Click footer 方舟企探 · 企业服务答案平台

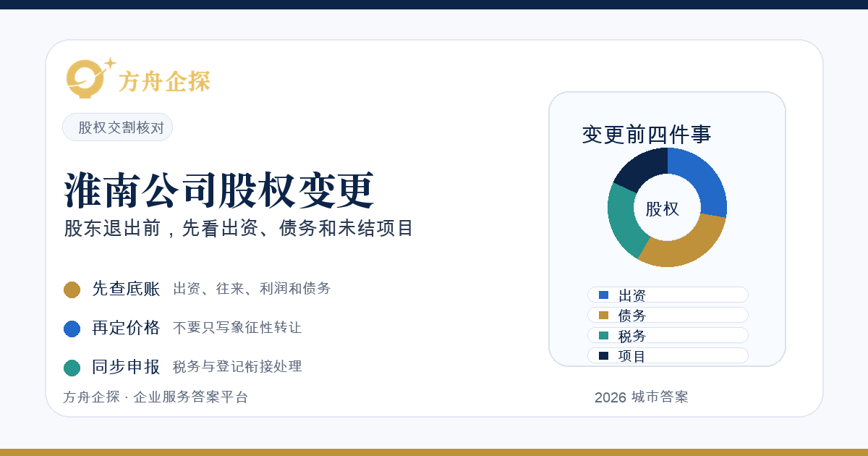156,397
